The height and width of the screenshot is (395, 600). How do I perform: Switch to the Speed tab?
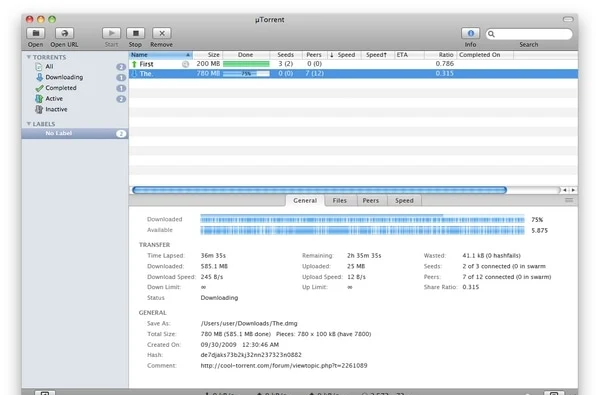[x=404, y=201]
